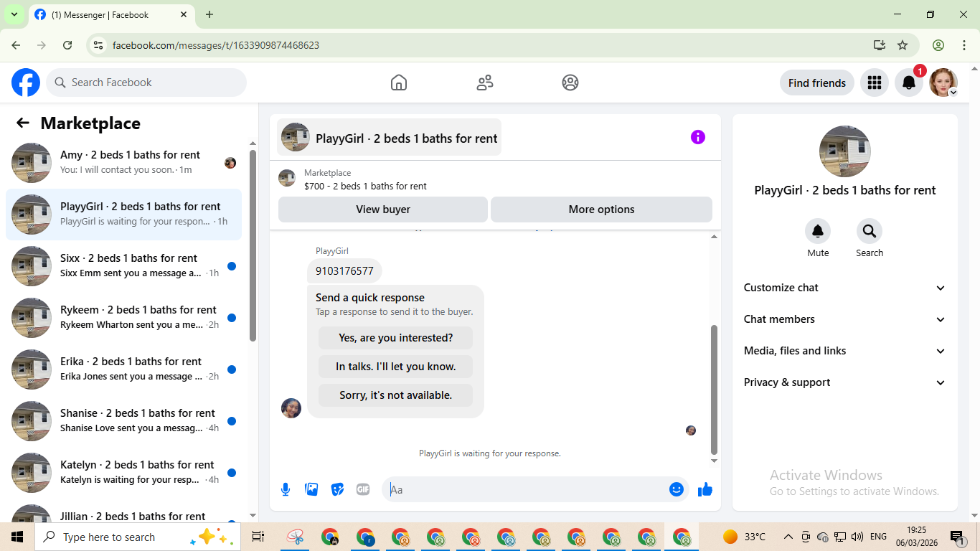Go back using the Marketplace back arrow

[x=23, y=123]
